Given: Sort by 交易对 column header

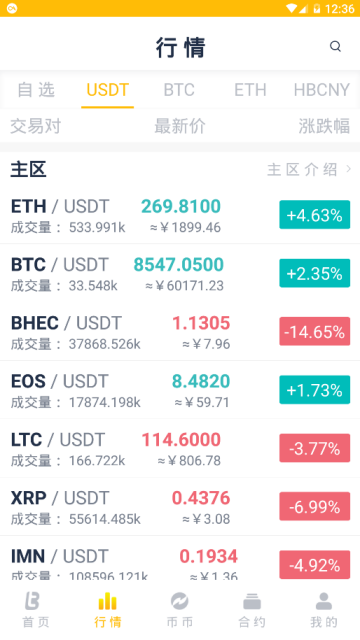Looking at the screenshot, I should point(36,126).
